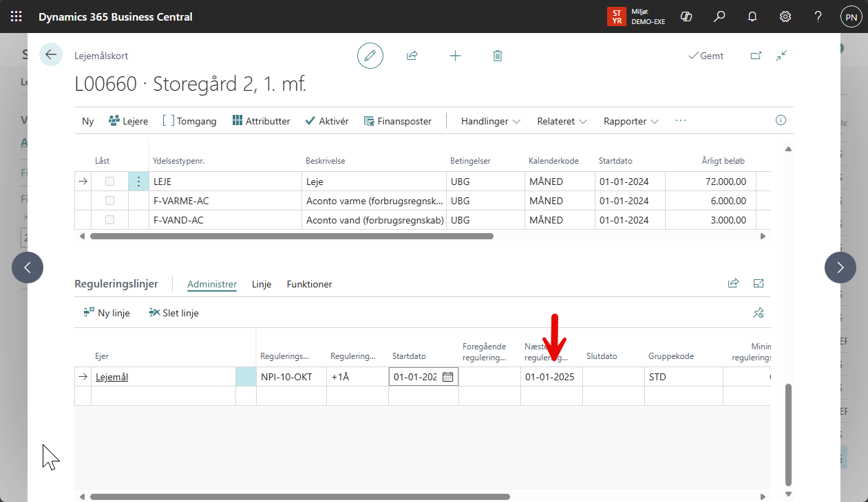Click the delete trash can icon

click(x=498, y=56)
